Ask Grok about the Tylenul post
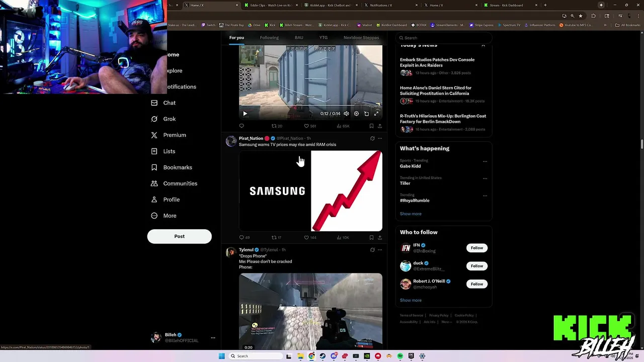The image size is (644, 362). [372, 250]
